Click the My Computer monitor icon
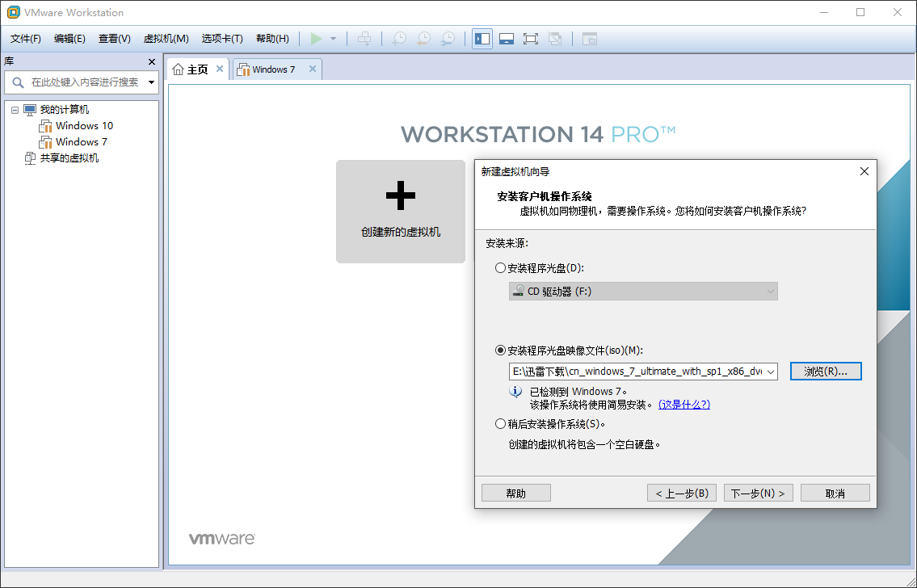The width and height of the screenshot is (917, 588). click(30, 109)
